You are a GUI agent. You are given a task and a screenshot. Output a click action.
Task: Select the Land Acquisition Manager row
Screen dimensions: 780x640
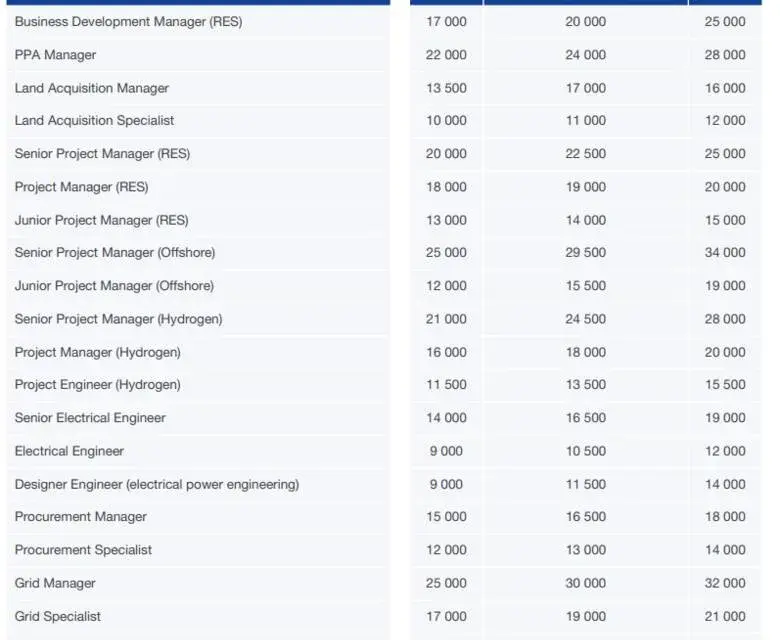[x=384, y=88]
